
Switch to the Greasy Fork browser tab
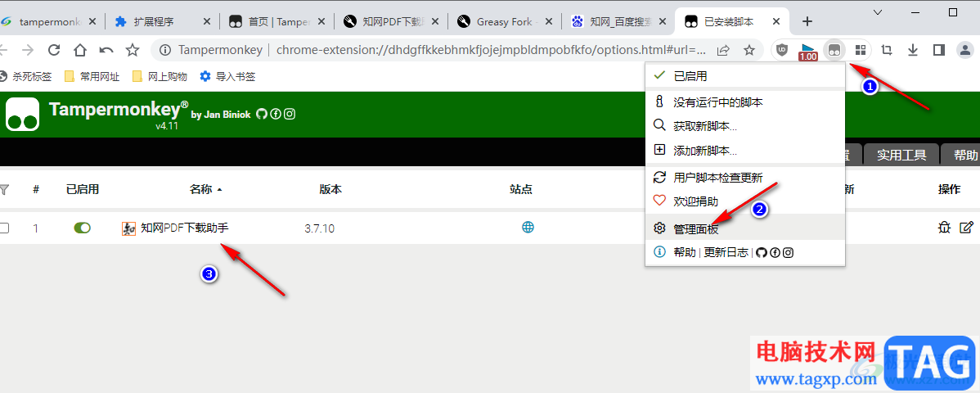(x=505, y=21)
